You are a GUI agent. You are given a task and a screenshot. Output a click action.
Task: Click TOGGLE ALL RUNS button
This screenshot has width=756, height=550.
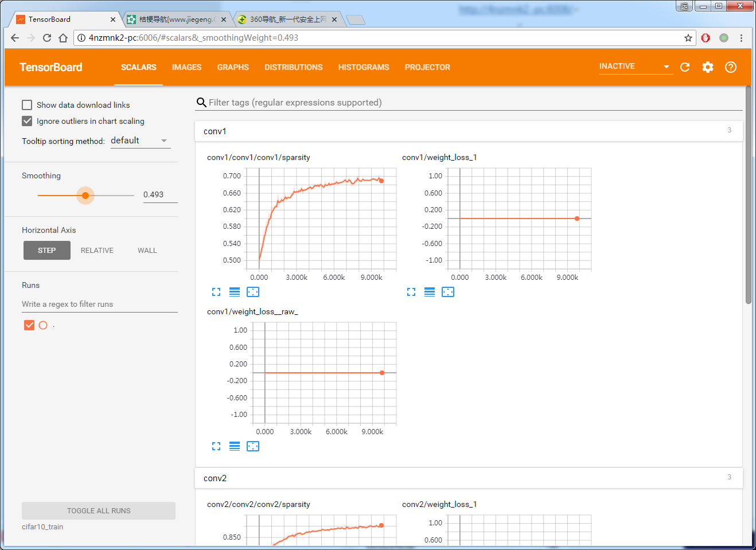point(99,510)
